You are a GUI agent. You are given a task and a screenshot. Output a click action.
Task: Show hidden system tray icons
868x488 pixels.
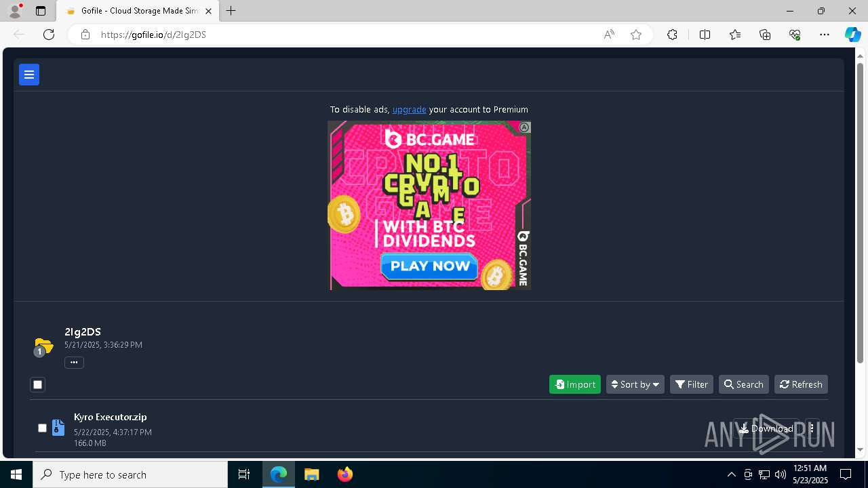[x=731, y=474]
